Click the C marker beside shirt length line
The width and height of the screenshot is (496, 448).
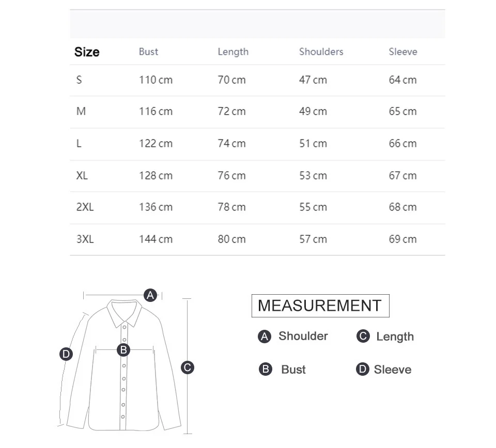click(187, 367)
